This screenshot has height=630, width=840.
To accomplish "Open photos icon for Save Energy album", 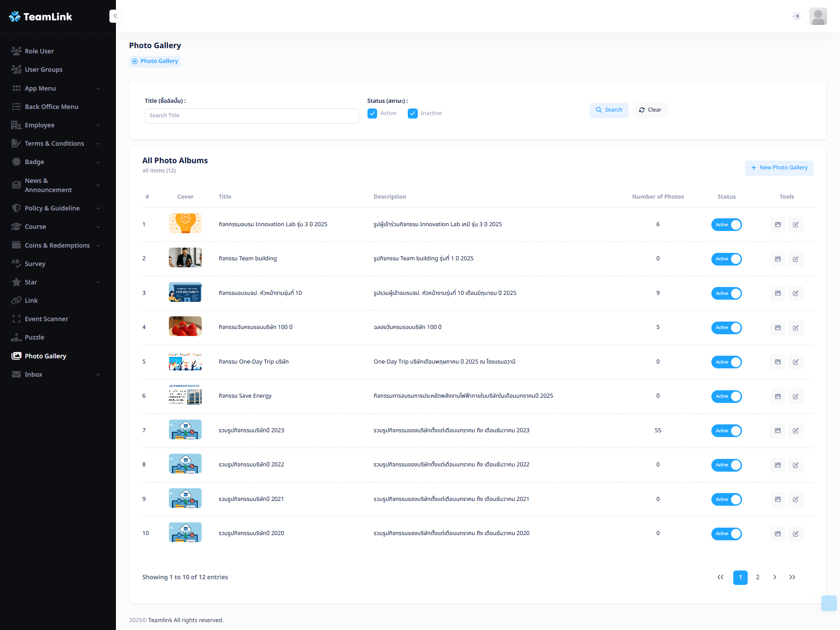I will click(x=777, y=396).
